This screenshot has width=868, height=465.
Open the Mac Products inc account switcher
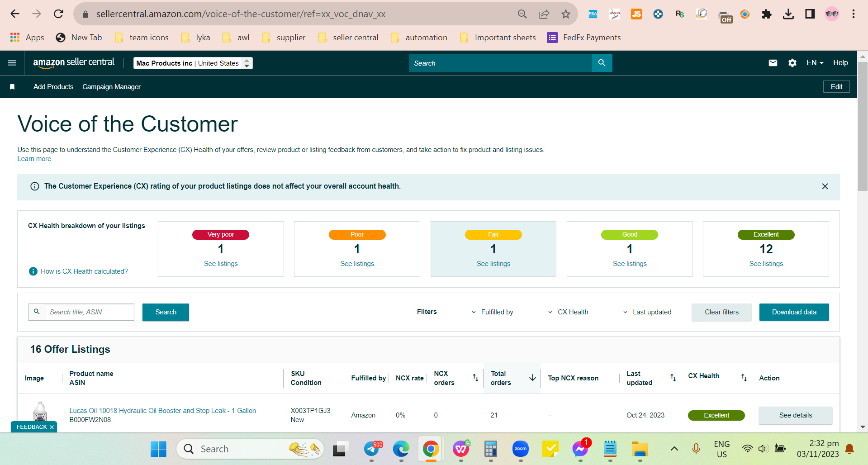pos(193,63)
